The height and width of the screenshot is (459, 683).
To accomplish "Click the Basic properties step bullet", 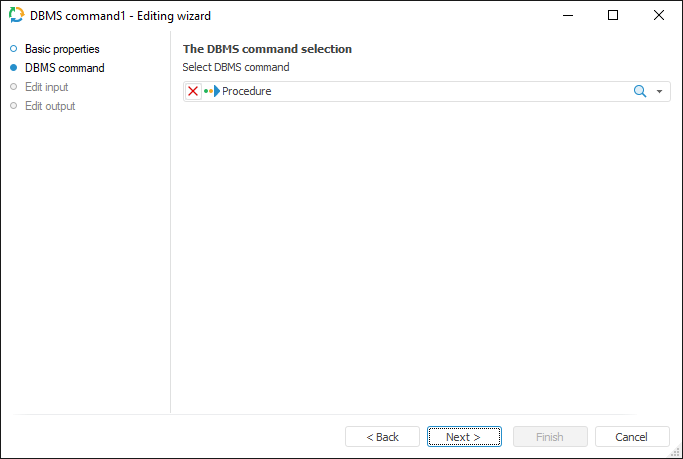I will point(13,49).
